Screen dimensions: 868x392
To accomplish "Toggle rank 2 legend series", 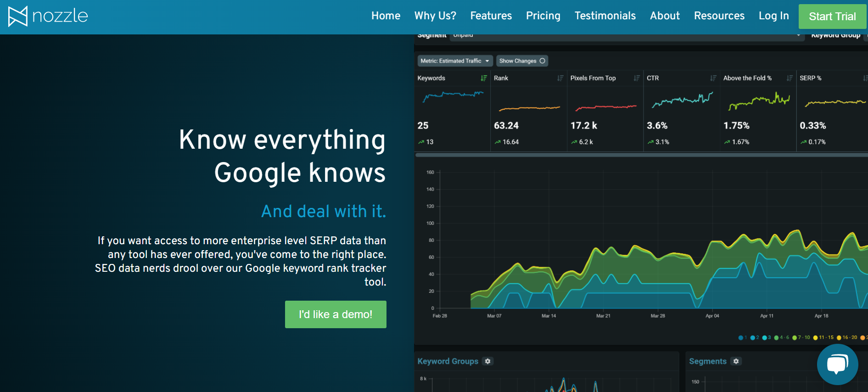I will [755, 337].
